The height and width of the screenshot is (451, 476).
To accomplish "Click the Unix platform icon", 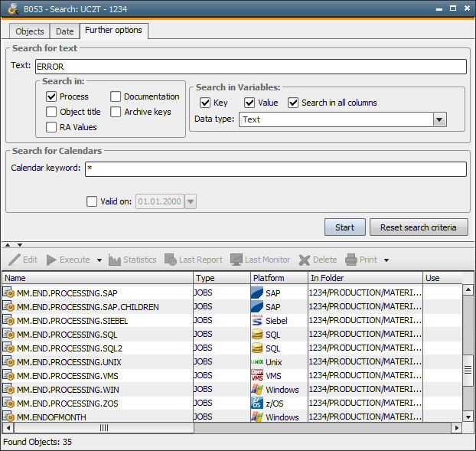I will tap(257, 362).
